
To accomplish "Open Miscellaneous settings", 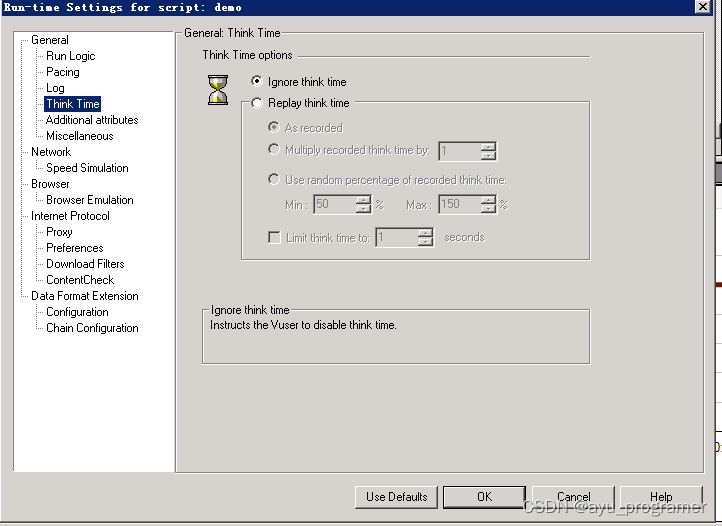I will click(x=80, y=136).
